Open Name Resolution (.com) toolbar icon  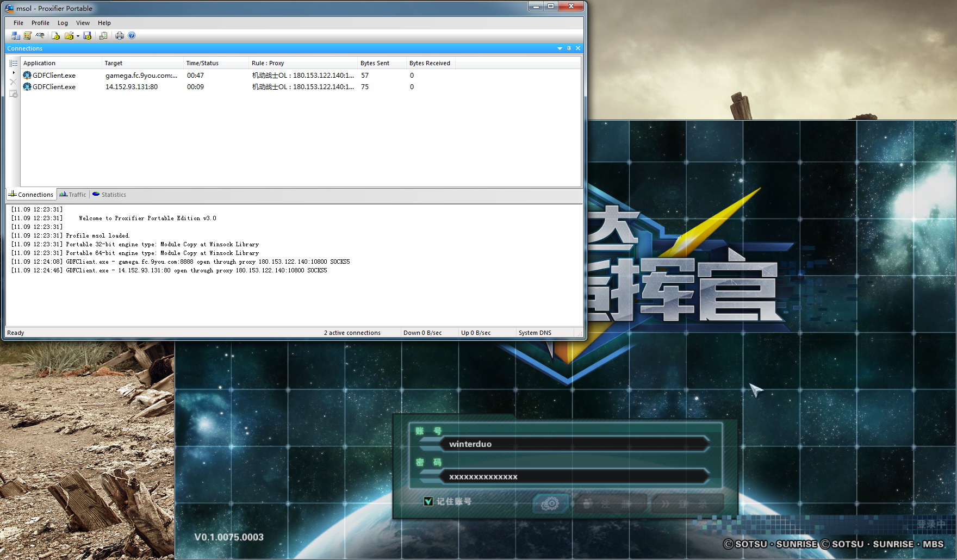[x=40, y=36]
